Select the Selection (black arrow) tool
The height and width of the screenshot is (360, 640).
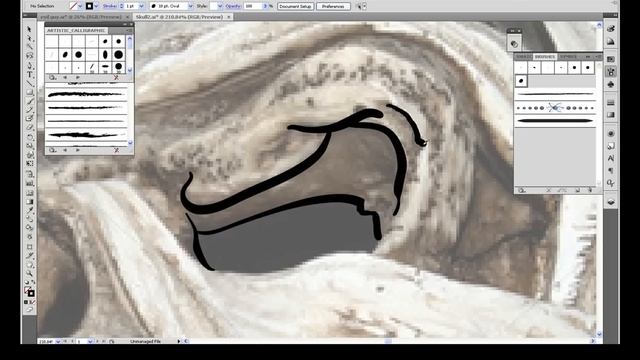coord(29,29)
